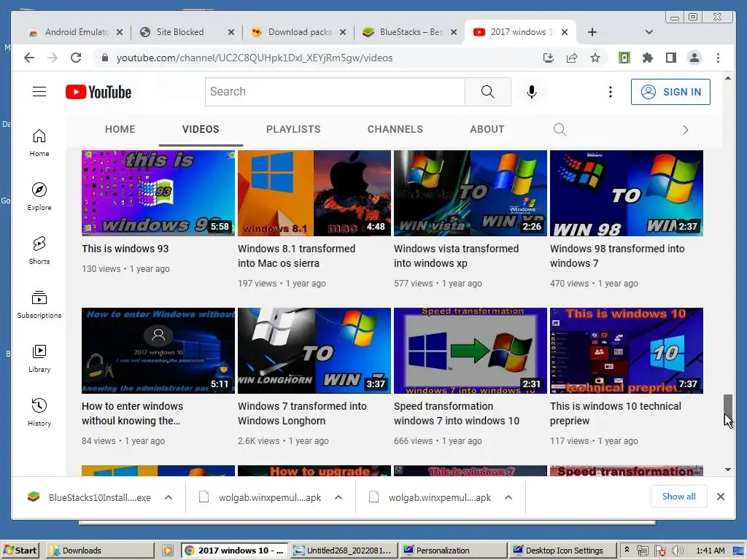The width and height of the screenshot is (747, 560).
Task: Open the Windows Longhorn thumbnail
Action: [314, 351]
